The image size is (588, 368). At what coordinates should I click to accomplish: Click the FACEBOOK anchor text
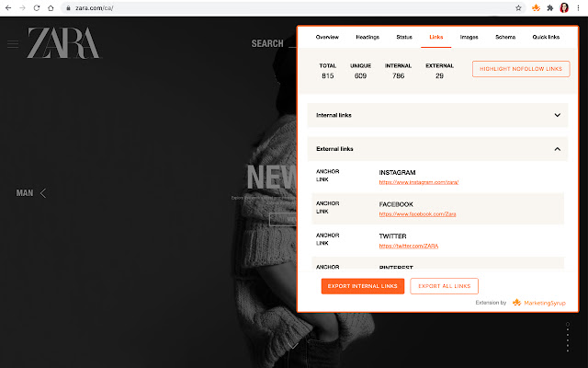coord(396,204)
